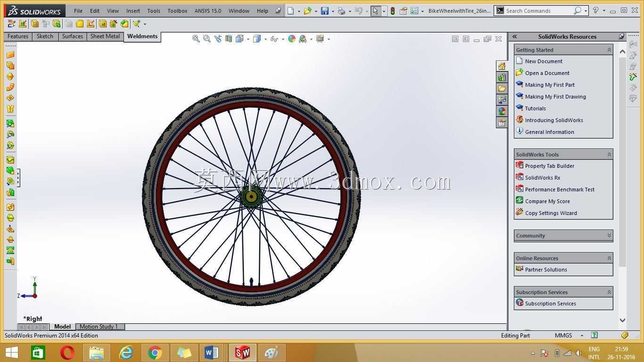The width and height of the screenshot is (644, 362).
Task: Pin the SolidWorks Resources task pane
Action: 621,36
